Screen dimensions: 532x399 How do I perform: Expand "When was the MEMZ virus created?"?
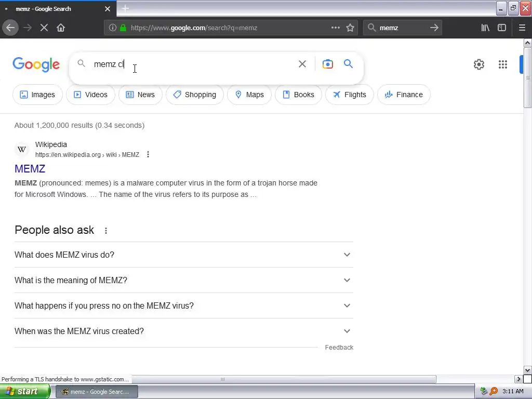click(x=184, y=331)
